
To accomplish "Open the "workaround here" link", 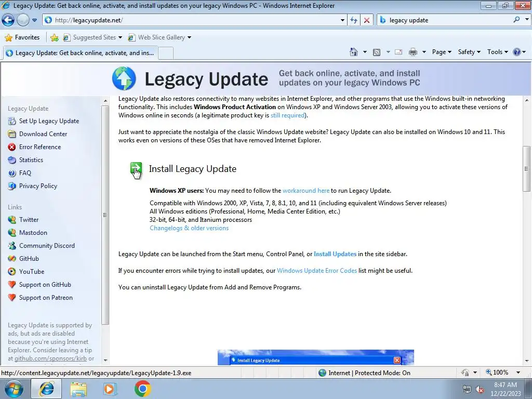I will (305, 191).
